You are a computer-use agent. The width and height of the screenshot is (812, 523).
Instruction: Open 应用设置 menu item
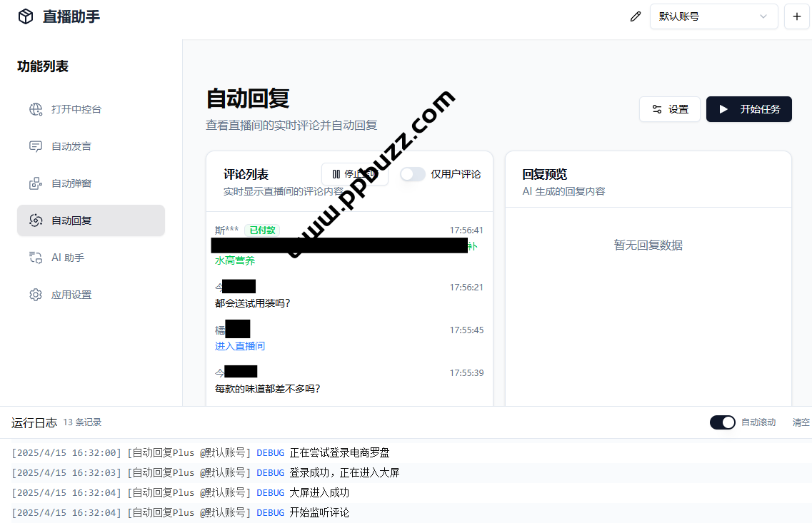(x=91, y=295)
